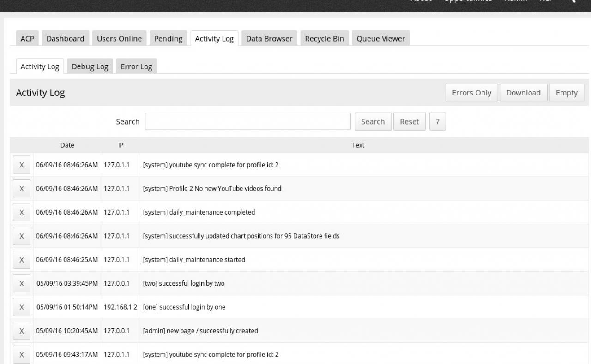The width and height of the screenshot is (591, 364).
Task: Filter log with Errors Only button
Action: [471, 93]
